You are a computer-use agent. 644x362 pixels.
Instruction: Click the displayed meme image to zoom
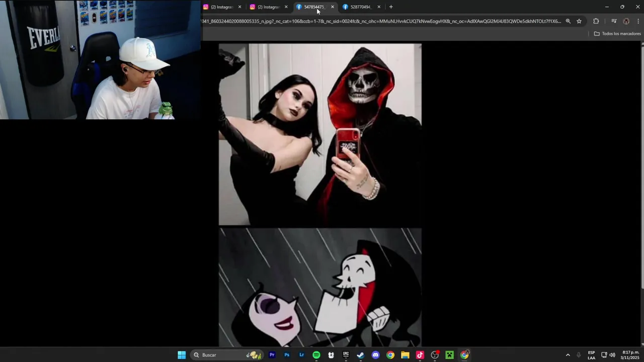[x=320, y=195]
